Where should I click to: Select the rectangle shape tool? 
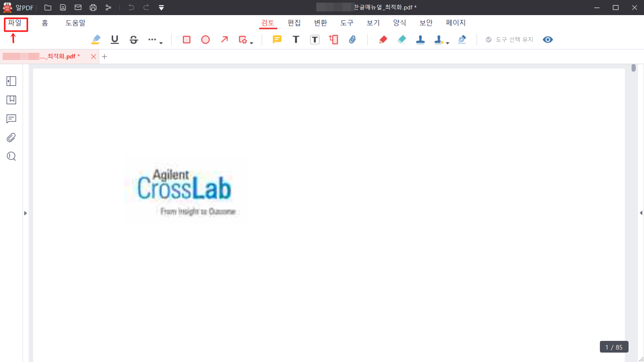(x=187, y=40)
